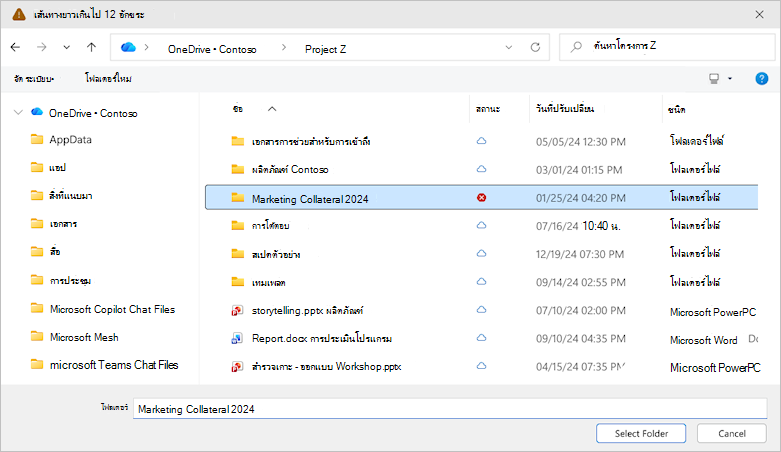Expand address bar history dropdown
This screenshot has width=781, height=452.
(x=509, y=47)
